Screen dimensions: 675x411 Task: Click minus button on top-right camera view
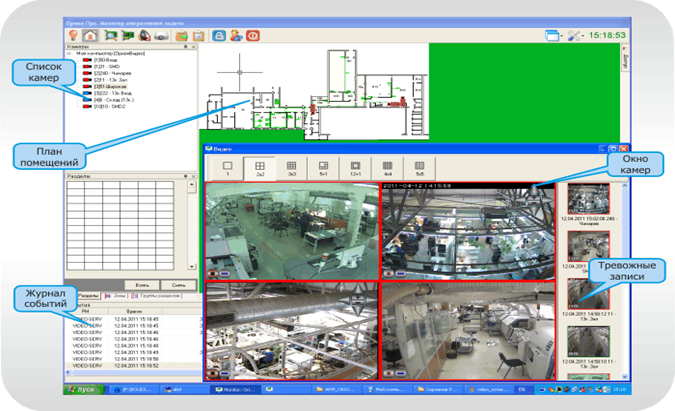[401, 273]
